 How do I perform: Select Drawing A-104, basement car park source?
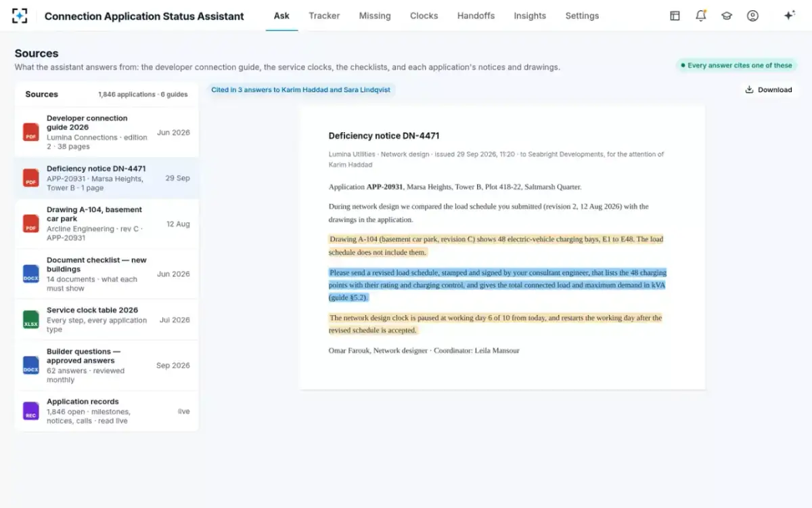(x=107, y=224)
